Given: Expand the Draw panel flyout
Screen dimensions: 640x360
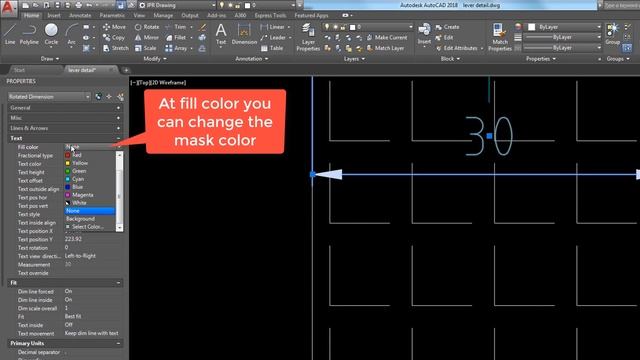Looking at the screenshot, I should coord(50,59).
